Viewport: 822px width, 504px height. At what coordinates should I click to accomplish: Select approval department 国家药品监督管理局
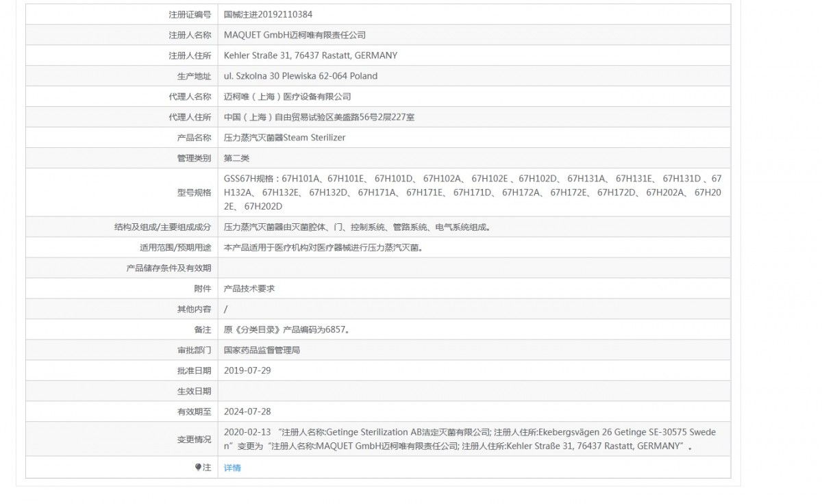click(x=262, y=350)
